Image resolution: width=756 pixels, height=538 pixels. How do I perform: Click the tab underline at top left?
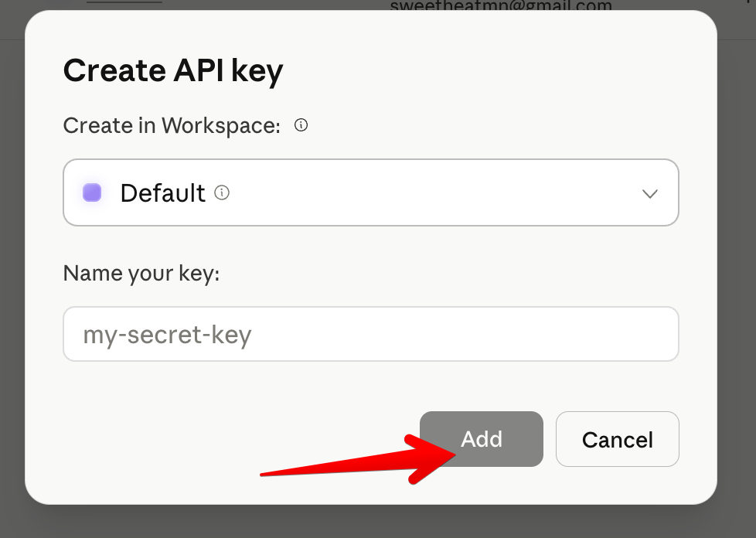[124, 2]
